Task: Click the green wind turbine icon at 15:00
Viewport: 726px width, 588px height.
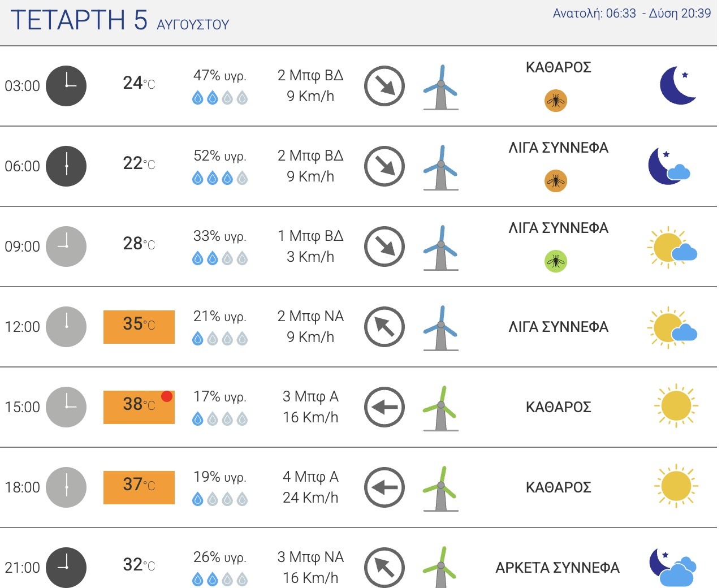Action: pyautogui.click(x=440, y=408)
